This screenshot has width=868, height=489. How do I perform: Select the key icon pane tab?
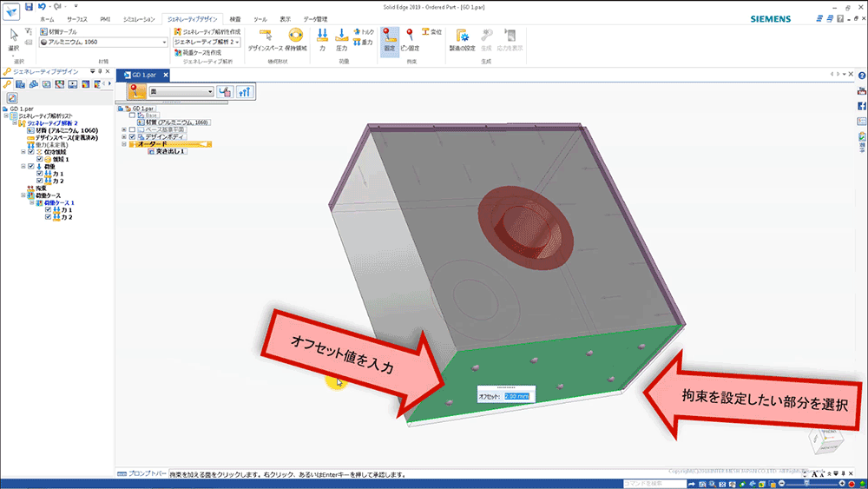click(7, 84)
